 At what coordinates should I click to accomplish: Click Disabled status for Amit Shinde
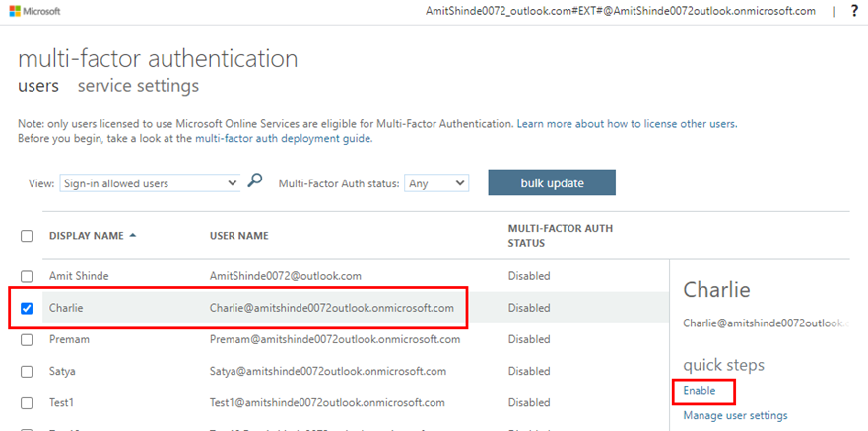529,276
